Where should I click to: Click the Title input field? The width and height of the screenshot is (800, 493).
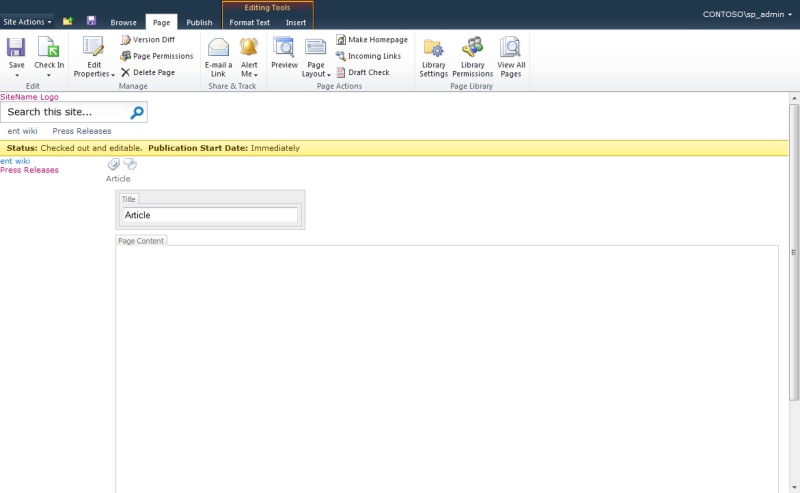click(210, 215)
